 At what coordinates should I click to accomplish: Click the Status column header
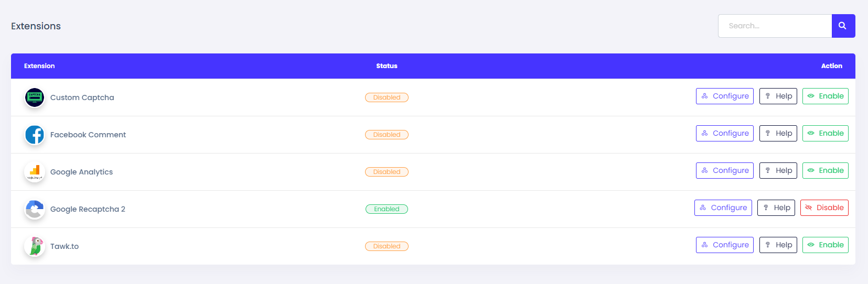387,66
